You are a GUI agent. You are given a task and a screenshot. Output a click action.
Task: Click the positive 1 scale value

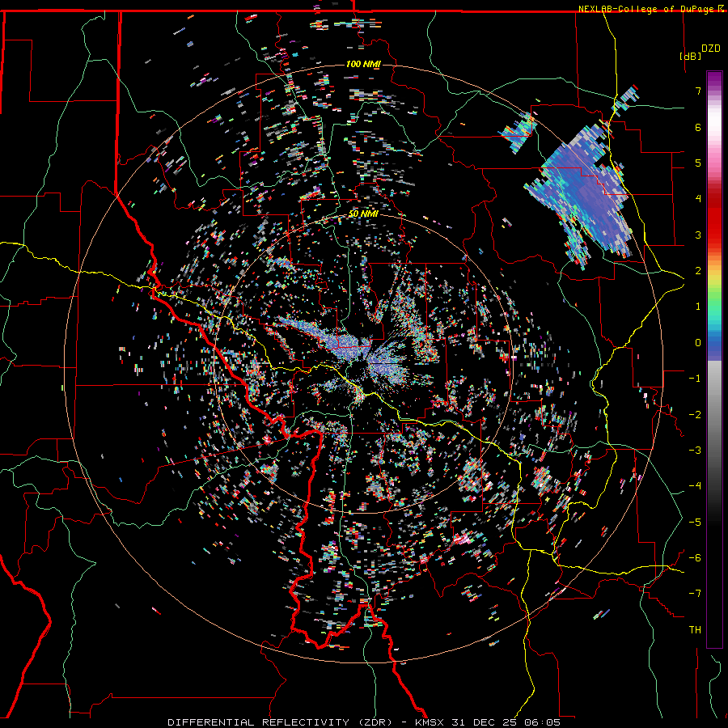point(698,307)
